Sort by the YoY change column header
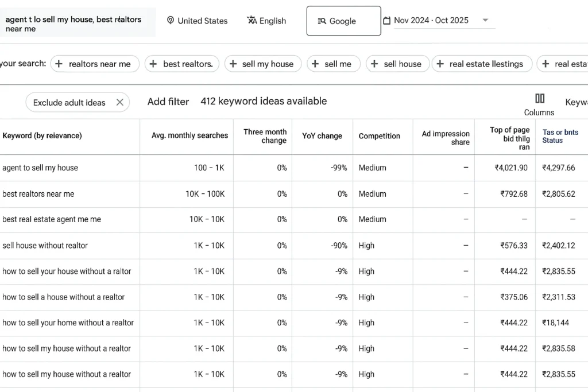Screen dimensions: 588x392 322,136
